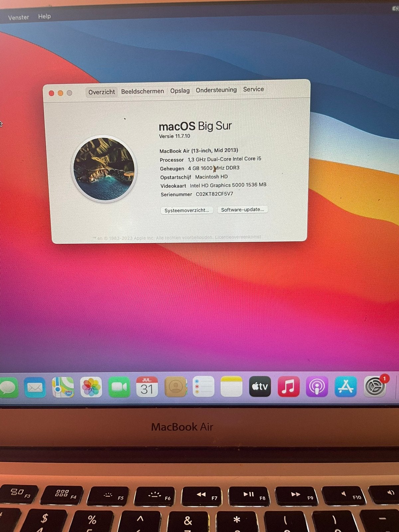Open the App Store in the Dock
This screenshot has width=399, height=532.
(x=345, y=386)
